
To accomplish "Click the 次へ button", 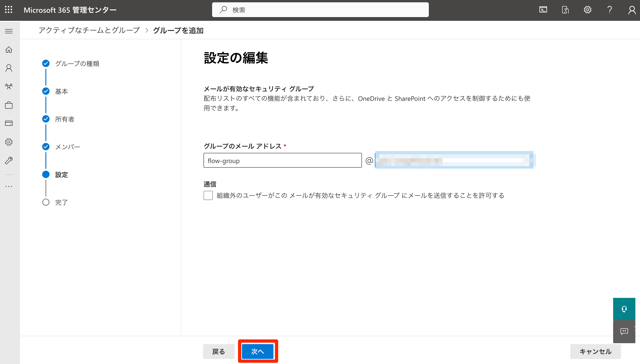I will tap(257, 352).
